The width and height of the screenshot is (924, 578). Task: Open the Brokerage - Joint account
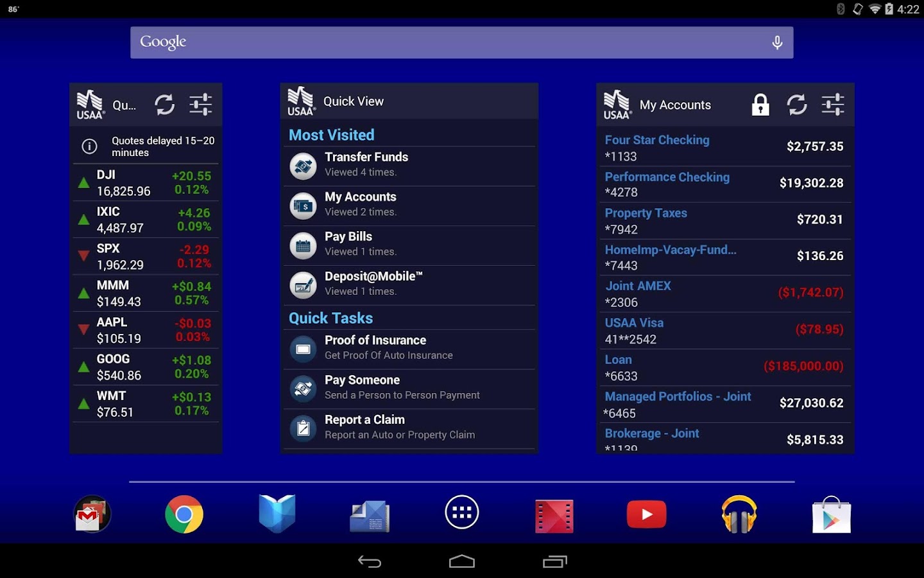click(x=725, y=437)
